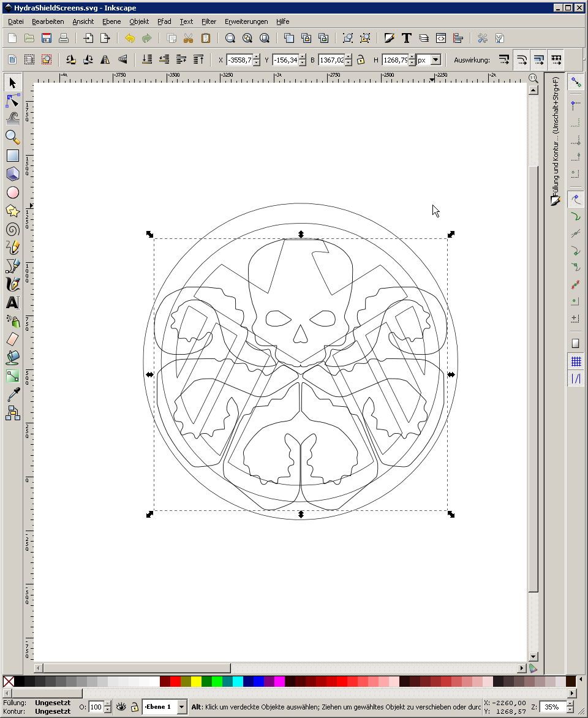Toggle width-height ratio lock
The width and height of the screenshot is (588, 718).
click(361, 59)
